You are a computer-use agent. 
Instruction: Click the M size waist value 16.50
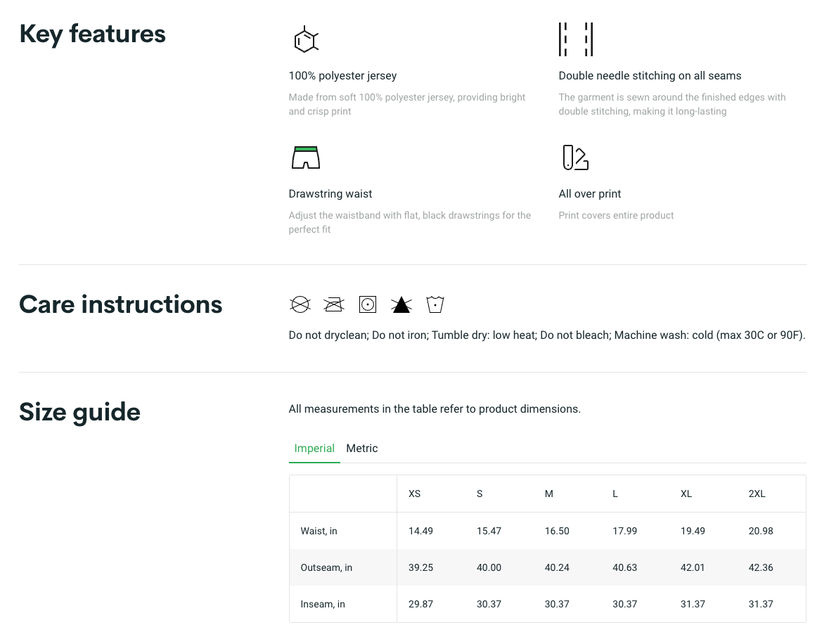557,531
